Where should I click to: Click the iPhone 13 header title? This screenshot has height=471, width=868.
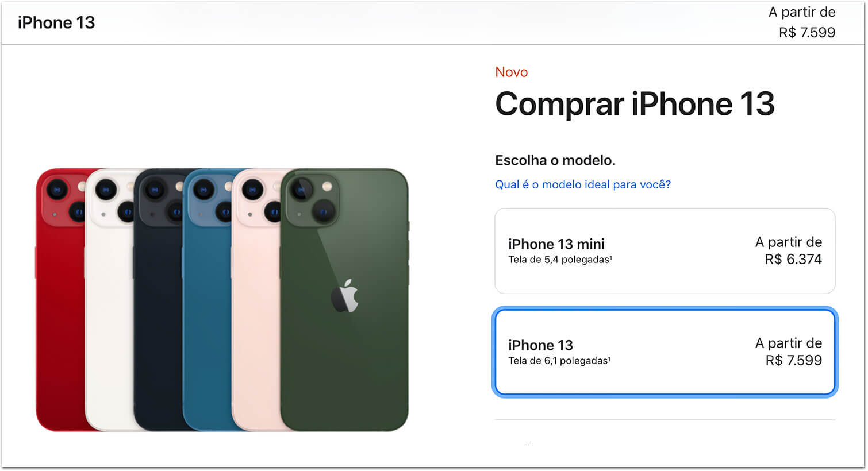[56, 22]
